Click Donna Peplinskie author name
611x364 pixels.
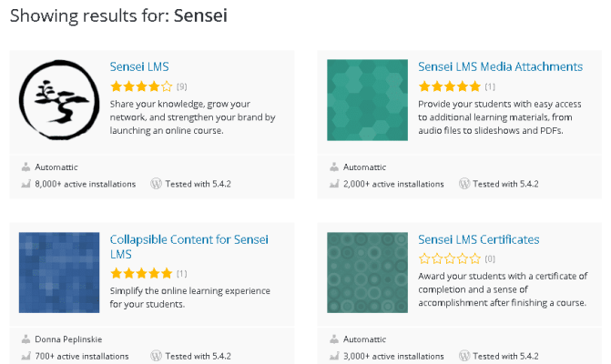[68, 339]
